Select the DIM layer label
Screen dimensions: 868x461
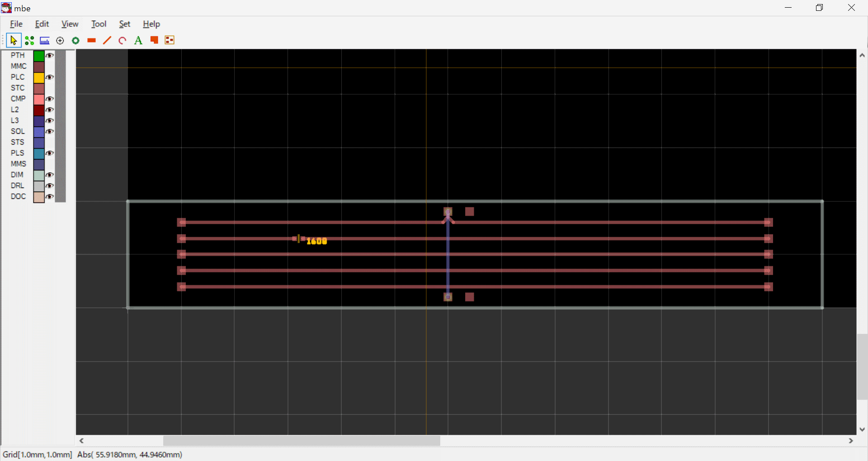(17, 175)
